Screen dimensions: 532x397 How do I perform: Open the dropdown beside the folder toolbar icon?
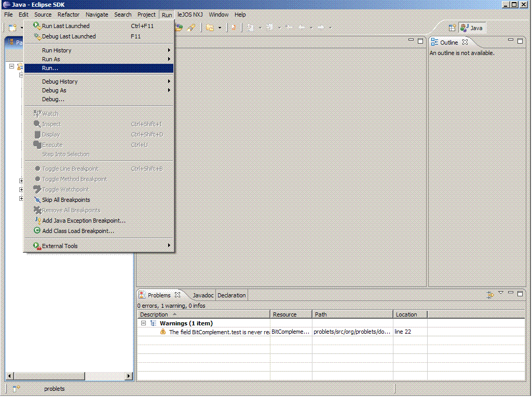click(220, 28)
